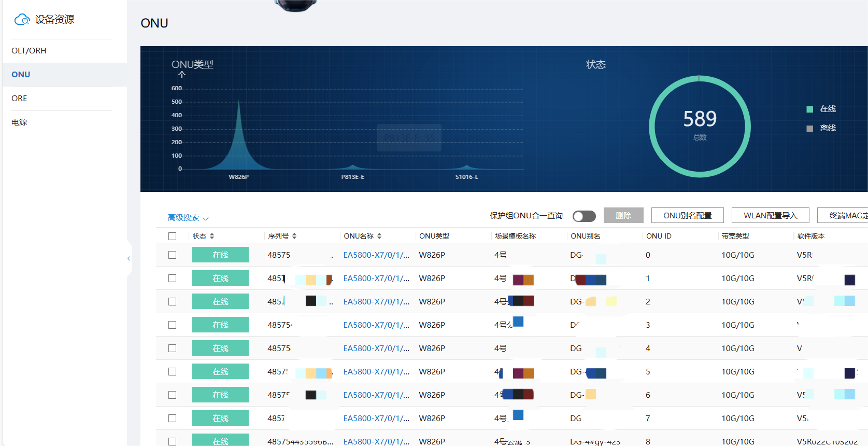Check the select-all checkbox in table header

pyautogui.click(x=173, y=236)
